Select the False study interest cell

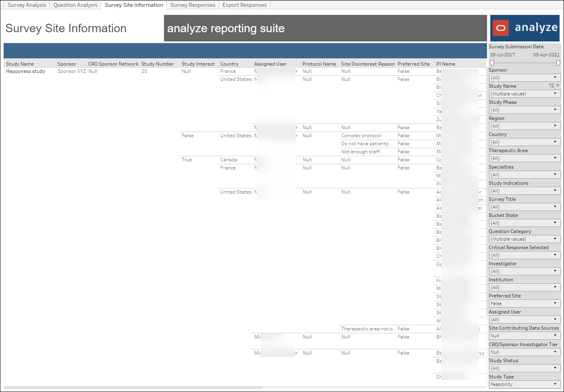coord(187,136)
